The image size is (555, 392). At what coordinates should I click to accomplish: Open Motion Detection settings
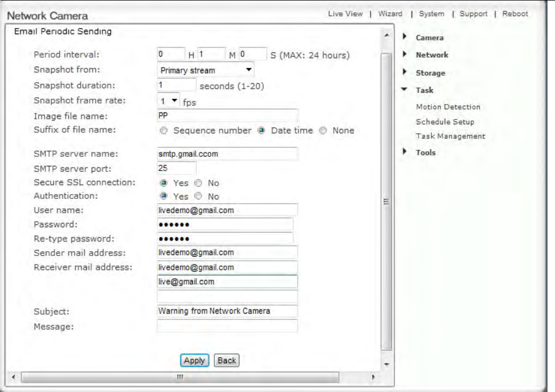tap(448, 107)
